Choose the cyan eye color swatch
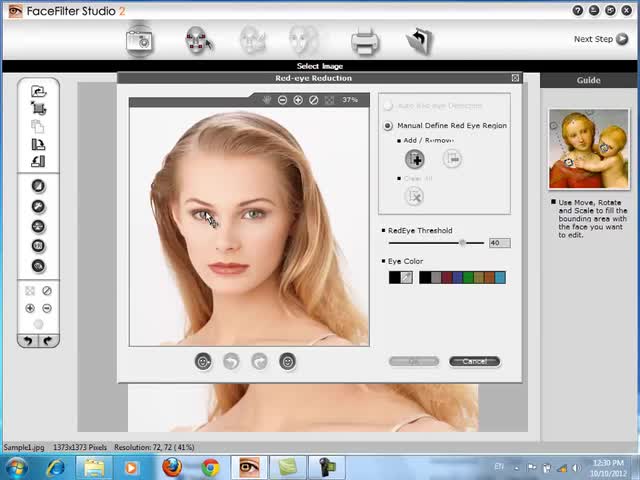The width and height of the screenshot is (640, 480). pos(500,278)
